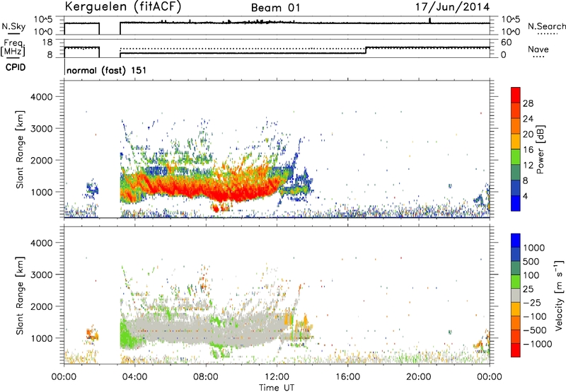
Task: Click the text 'normal (fast) 151'
Action: [107, 70]
